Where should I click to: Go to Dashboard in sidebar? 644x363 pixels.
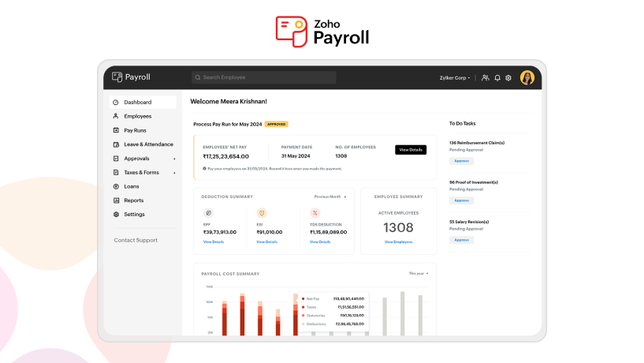[x=143, y=103]
